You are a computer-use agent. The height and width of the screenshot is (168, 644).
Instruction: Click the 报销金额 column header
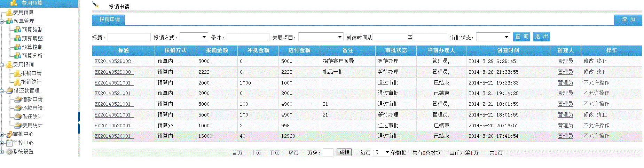[x=217, y=50]
